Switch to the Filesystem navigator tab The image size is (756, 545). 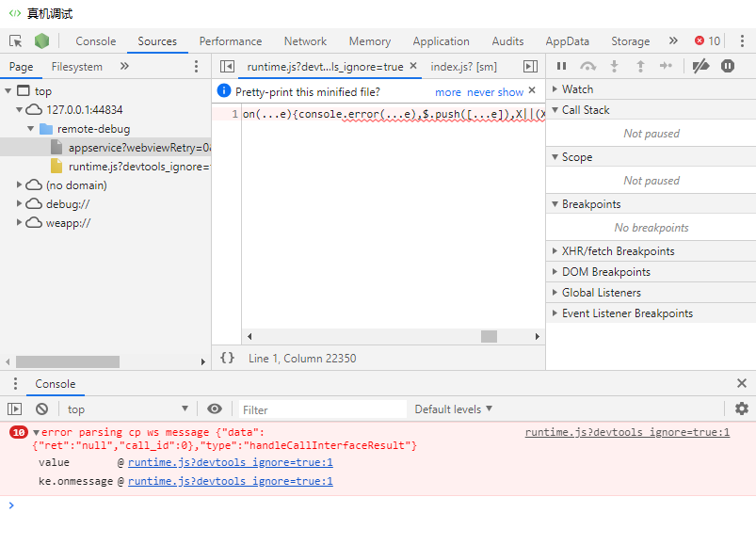point(76,67)
